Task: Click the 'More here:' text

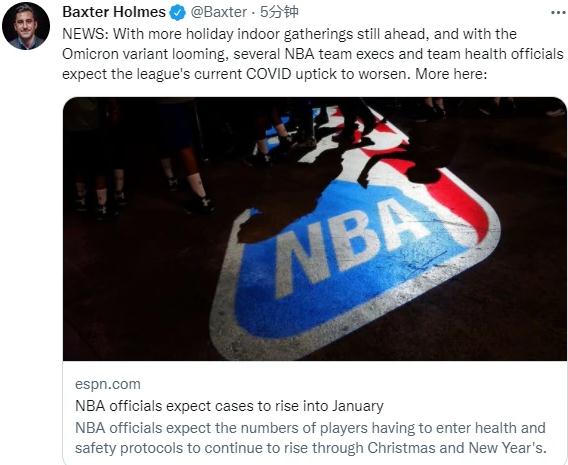Action: [450, 74]
